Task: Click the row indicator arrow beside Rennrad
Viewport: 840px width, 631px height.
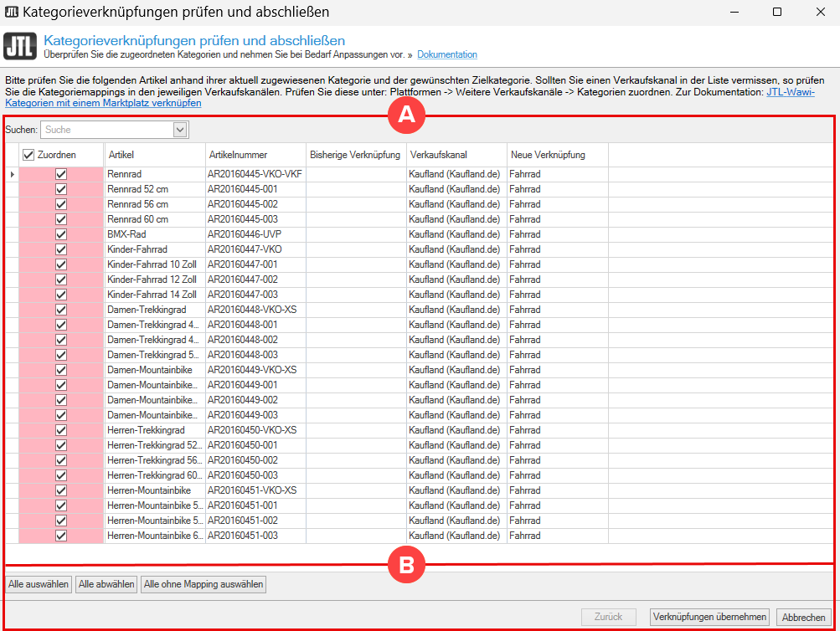Action: 12,174
